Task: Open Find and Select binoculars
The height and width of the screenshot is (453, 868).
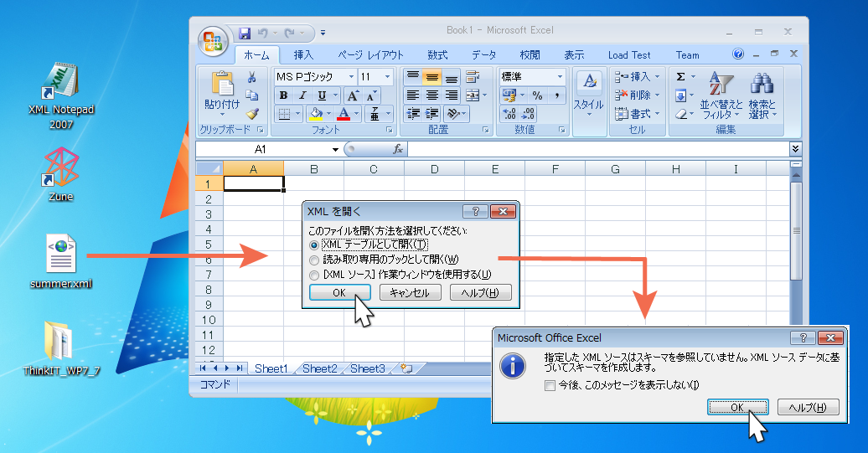Action: click(762, 95)
